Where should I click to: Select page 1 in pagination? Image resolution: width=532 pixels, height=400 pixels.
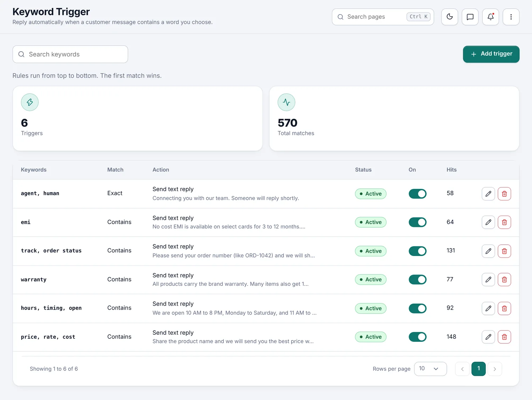point(478,369)
